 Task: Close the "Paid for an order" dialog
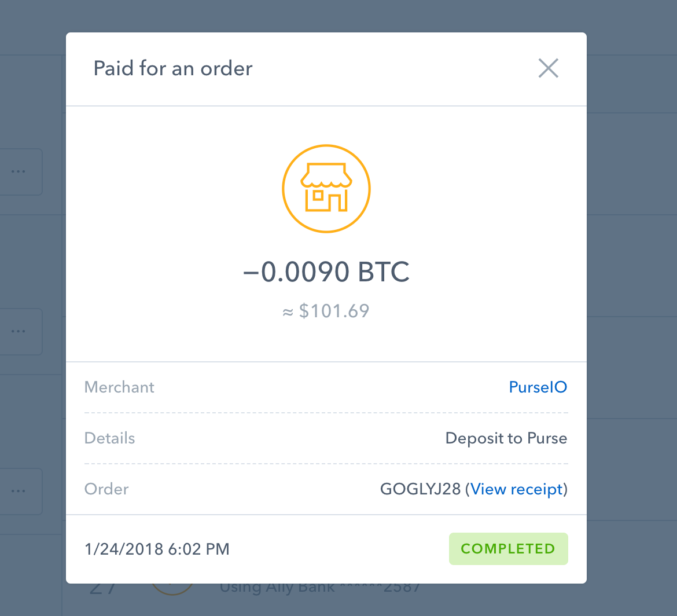pyautogui.click(x=548, y=68)
